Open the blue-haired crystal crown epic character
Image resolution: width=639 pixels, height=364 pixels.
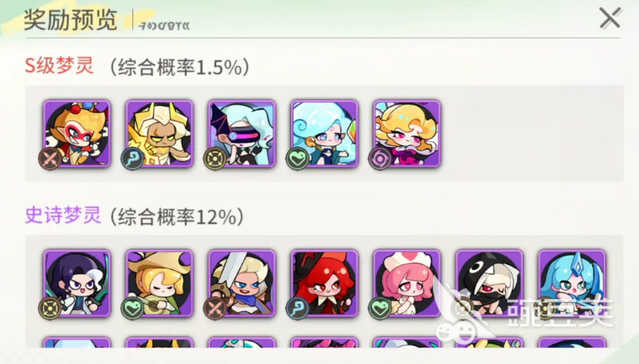[572, 283]
